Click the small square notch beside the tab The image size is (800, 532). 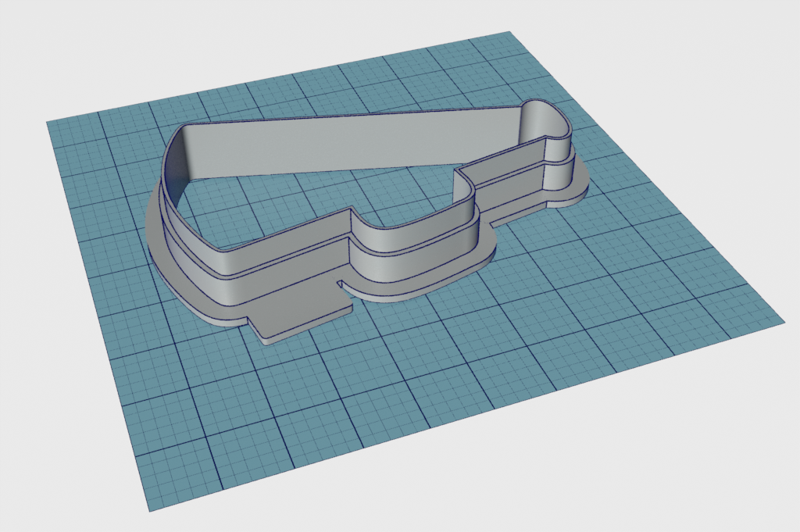coord(344,283)
